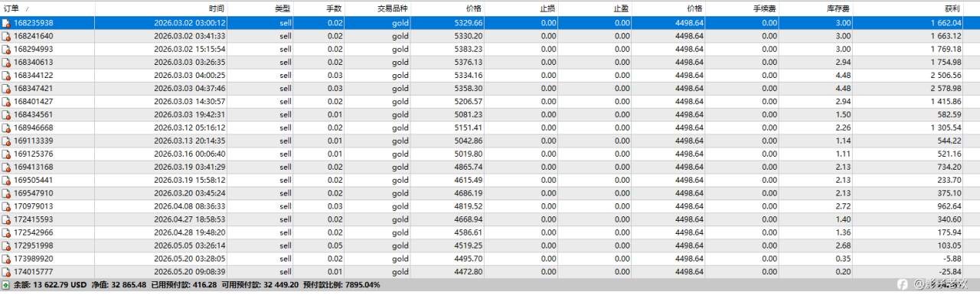Select the order icon for 170979013
Screen dimensions: 980x305
6,206
